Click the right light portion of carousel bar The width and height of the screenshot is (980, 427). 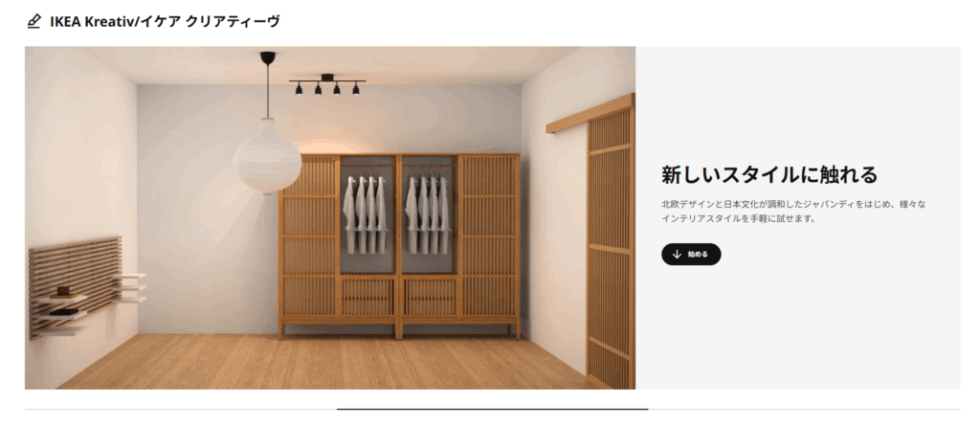tap(804, 409)
